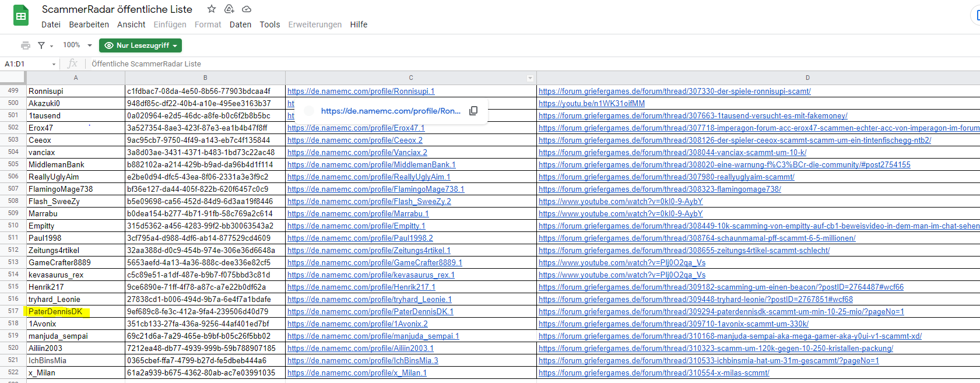Open the Daten menu
Screen dimensions: 980x383
[x=240, y=24]
